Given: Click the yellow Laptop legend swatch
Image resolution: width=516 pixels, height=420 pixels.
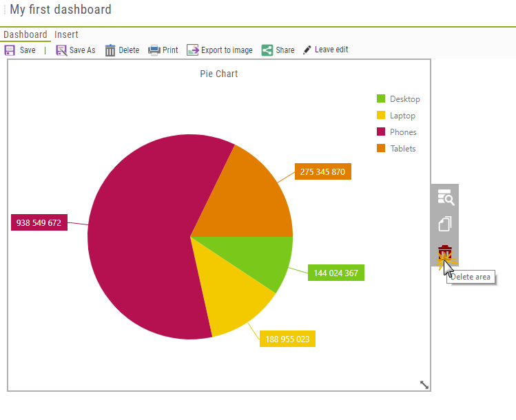Looking at the screenshot, I should [x=381, y=115].
